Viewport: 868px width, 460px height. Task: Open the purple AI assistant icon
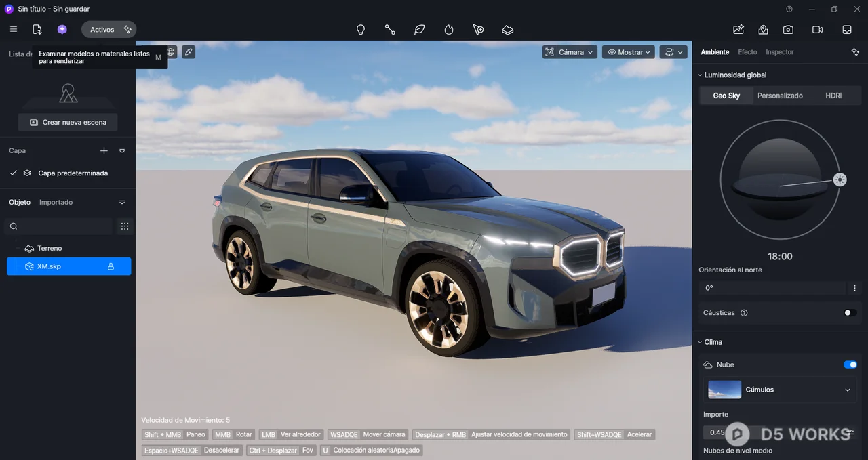[x=62, y=29]
